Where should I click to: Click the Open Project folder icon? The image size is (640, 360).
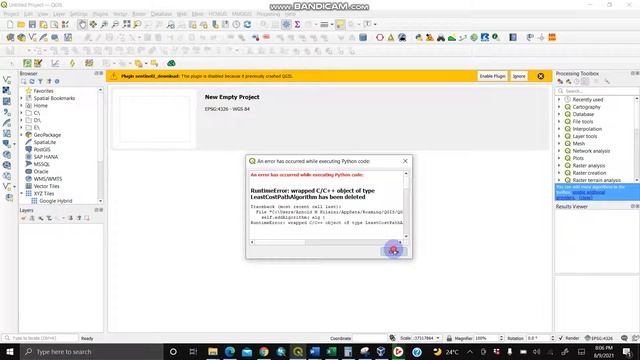pyautogui.click(x=21, y=24)
